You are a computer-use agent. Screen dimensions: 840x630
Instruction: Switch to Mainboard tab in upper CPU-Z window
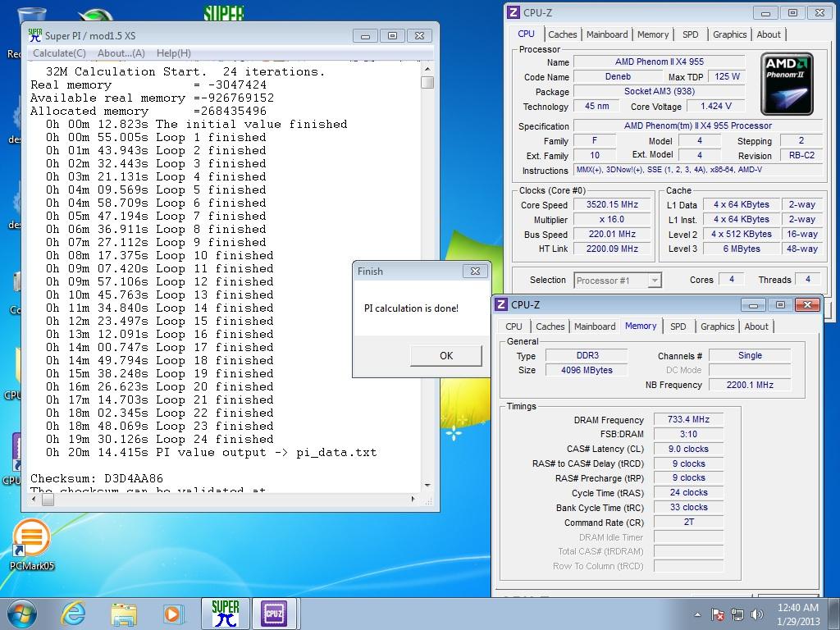coord(607,34)
